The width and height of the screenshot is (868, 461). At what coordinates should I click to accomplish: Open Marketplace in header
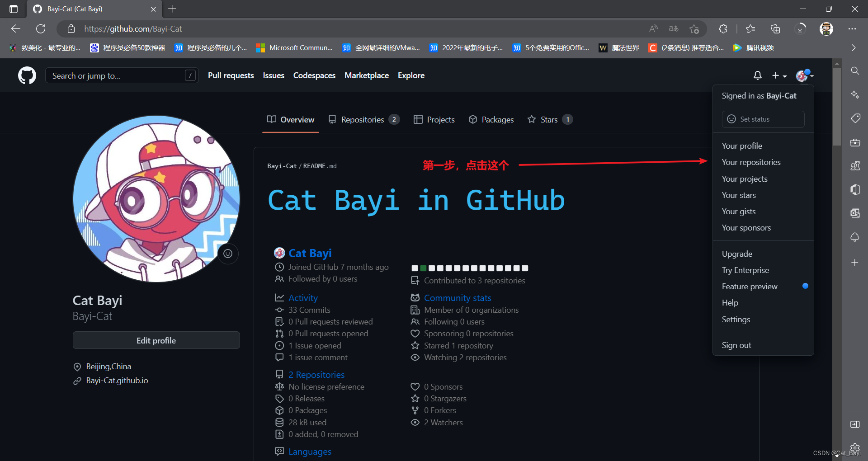point(367,75)
